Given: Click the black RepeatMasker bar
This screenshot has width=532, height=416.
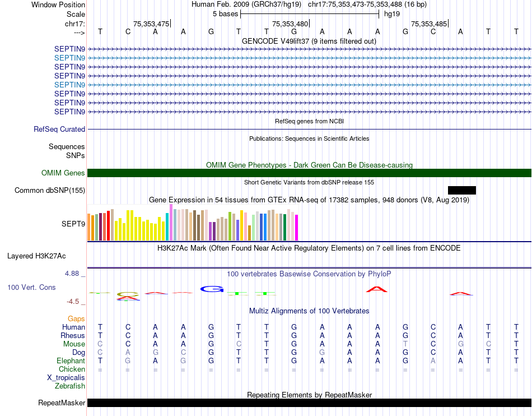Looking at the screenshot, I should point(309,403).
